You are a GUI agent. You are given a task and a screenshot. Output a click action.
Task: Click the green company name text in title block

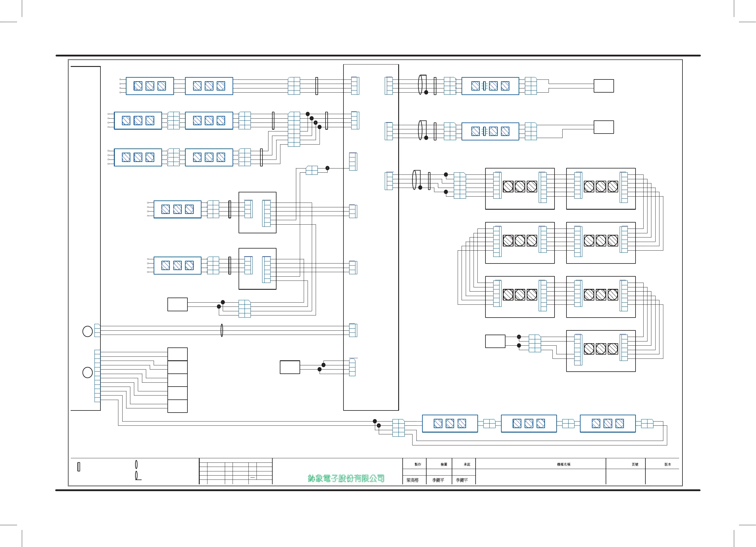pos(346,478)
